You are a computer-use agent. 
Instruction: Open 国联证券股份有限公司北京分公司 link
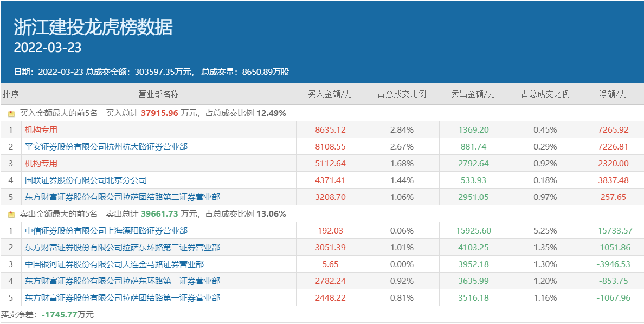point(86,180)
